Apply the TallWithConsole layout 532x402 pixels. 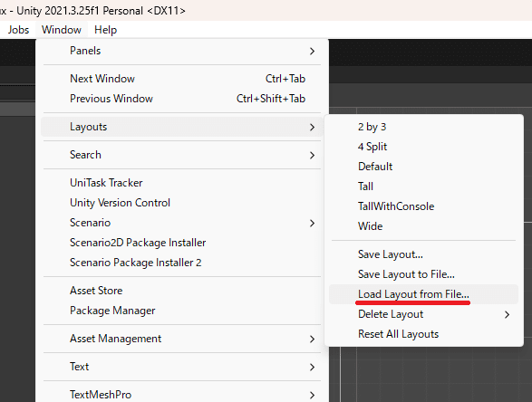click(x=423, y=206)
